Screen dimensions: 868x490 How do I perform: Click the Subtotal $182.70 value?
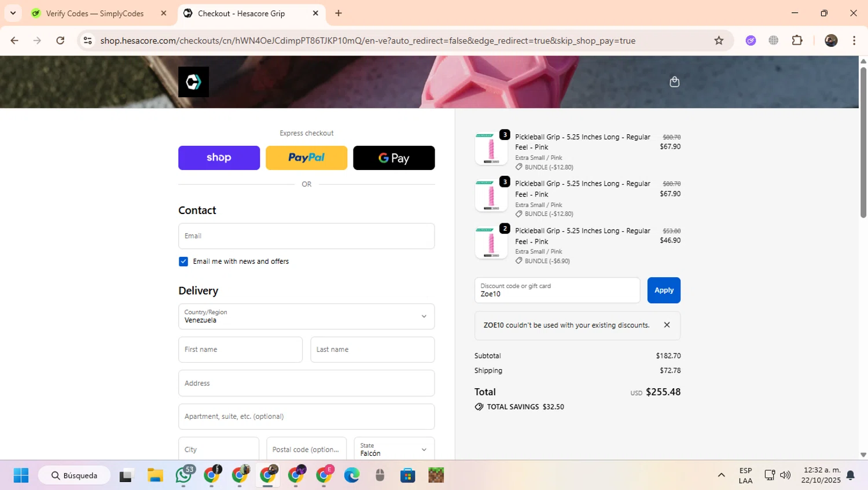pyautogui.click(x=668, y=356)
